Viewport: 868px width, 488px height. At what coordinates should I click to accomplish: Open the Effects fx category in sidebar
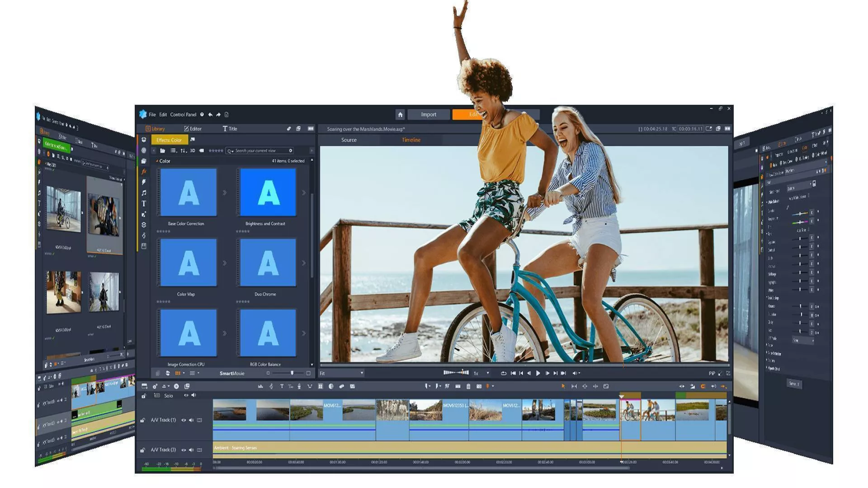144,171
